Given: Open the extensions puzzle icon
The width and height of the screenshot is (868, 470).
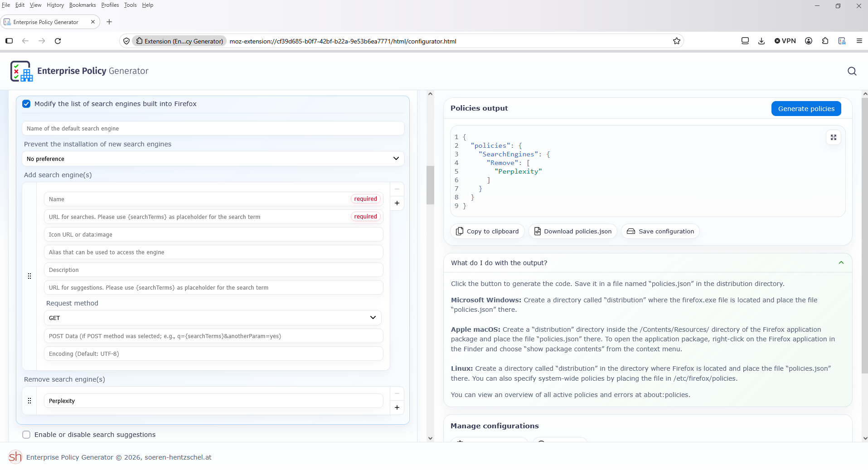Looking at the screenshot, I should click(825, 41).
